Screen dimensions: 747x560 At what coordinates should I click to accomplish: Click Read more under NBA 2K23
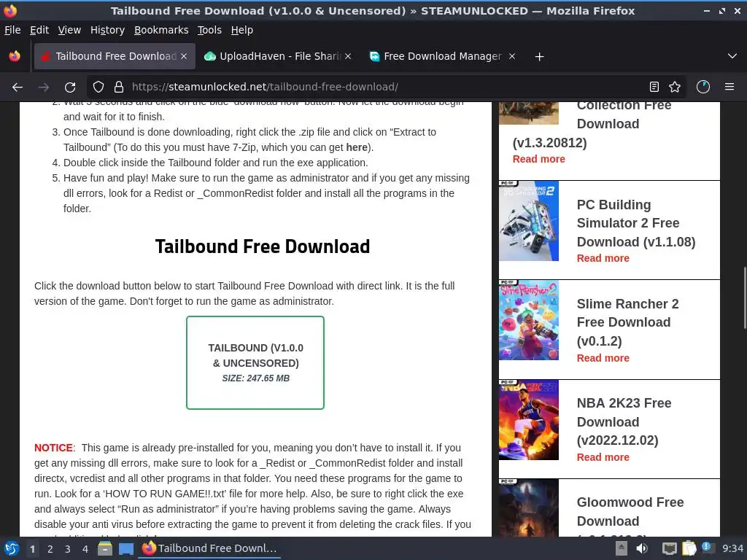(x=603, y=457)
